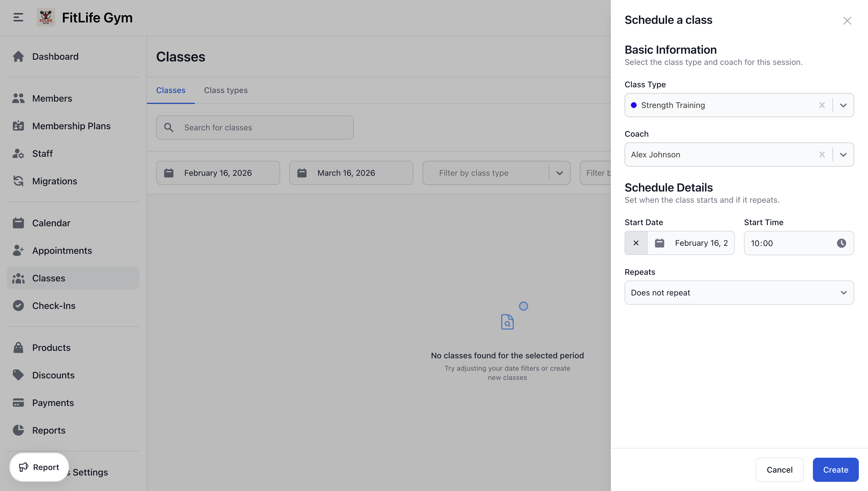Click the Payments card icon in sidebar
Screen dimensions: 868x491
tap(18, 403)
